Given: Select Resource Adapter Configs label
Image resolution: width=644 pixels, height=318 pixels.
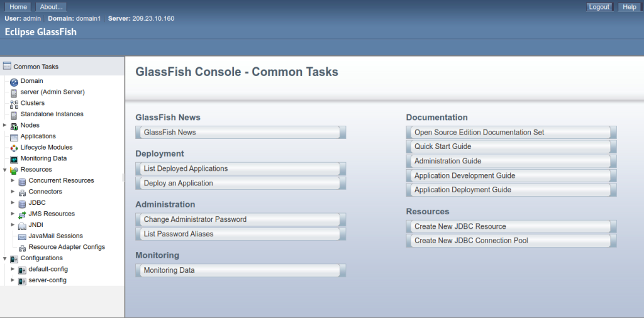Looking at the screenshot, I should point(67,247).
